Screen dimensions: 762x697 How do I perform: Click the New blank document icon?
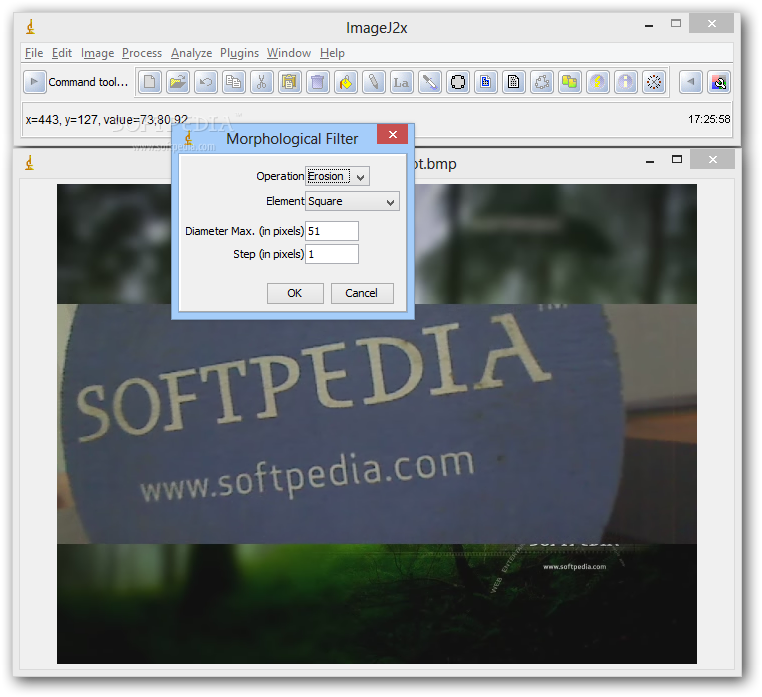(x=150, y=82)
